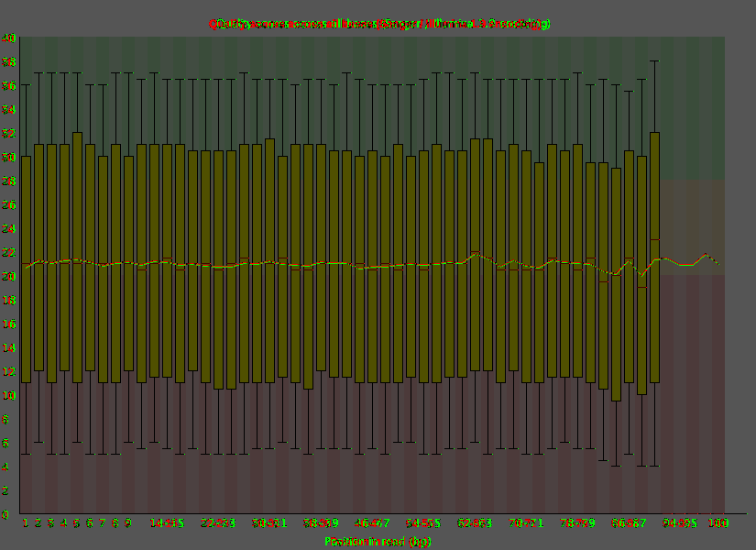Click the x-axis position label 5
The width and height of the screenshot is (756, 550).
(x=77, y=523)
